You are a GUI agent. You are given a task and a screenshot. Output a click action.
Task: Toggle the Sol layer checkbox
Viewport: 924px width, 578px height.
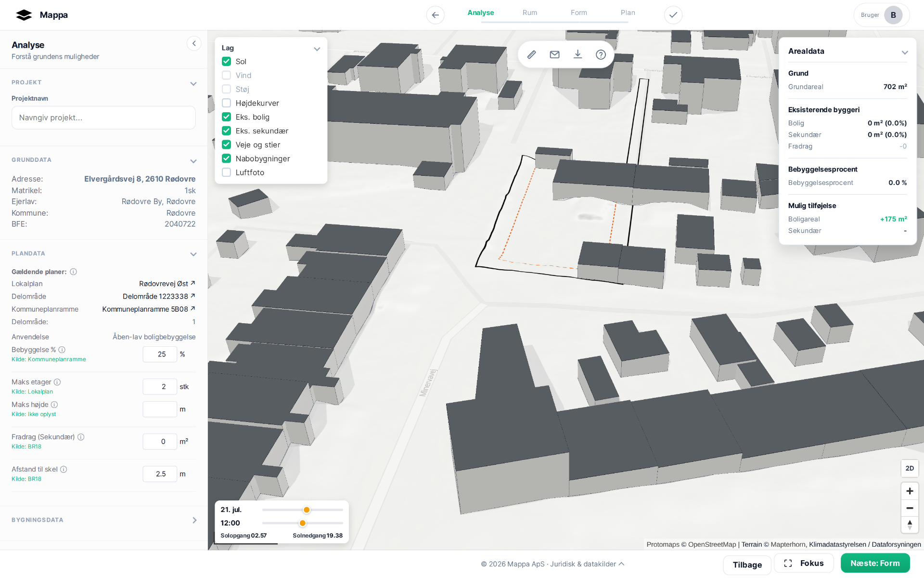(x=226, y=61)
